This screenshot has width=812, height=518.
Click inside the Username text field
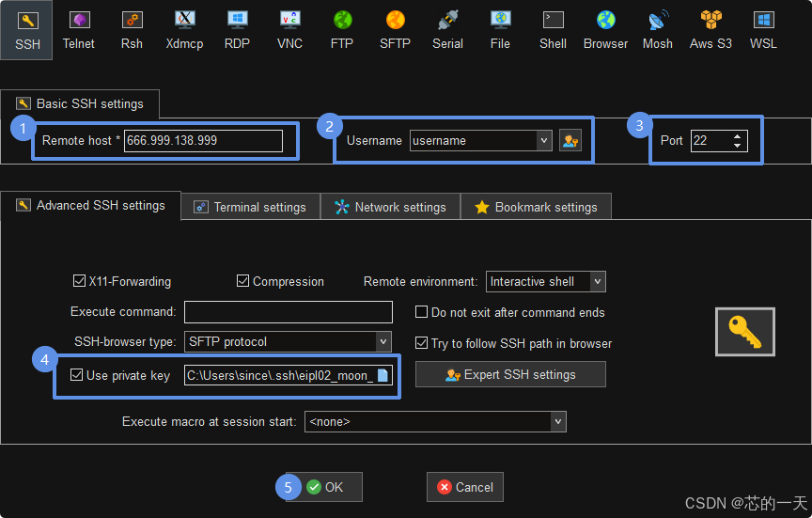coord(474,140)
